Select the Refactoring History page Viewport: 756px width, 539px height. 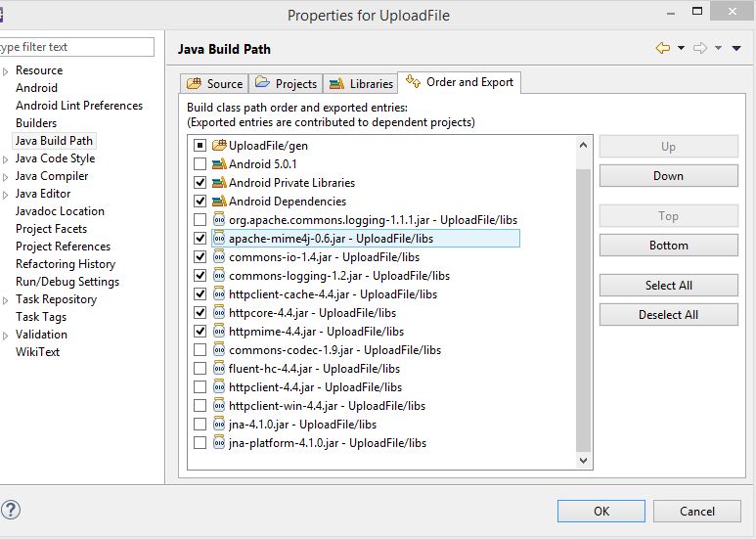[x=66, y=264]
